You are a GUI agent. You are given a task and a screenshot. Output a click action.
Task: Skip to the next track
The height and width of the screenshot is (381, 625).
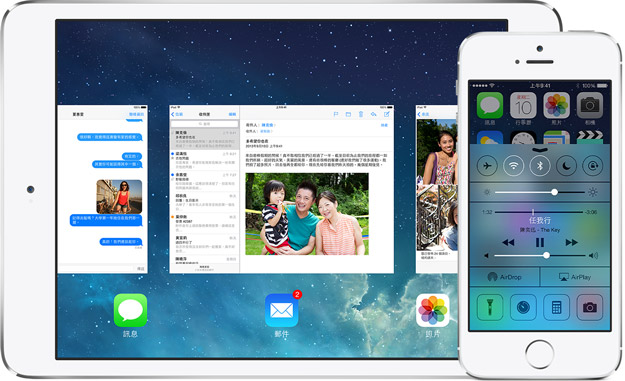[x=572, y=242]
